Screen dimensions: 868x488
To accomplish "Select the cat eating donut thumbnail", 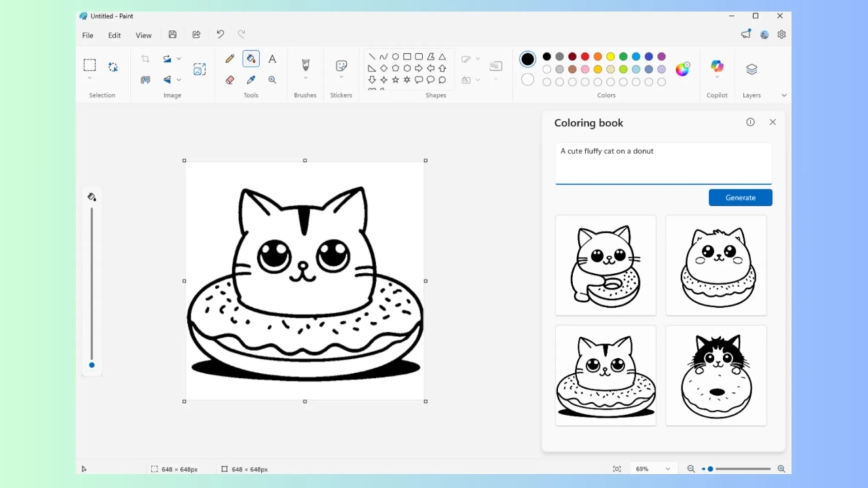I will [x=605, y=265].
